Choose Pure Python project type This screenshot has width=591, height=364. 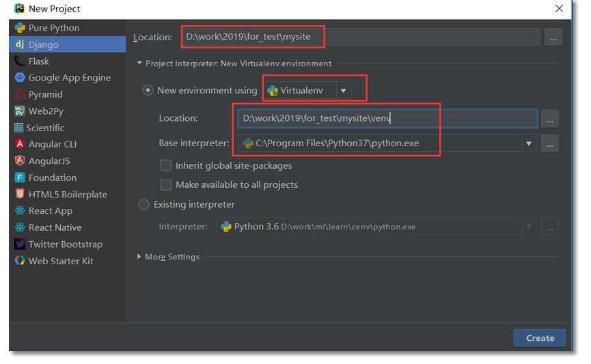[x=68, y=27]
